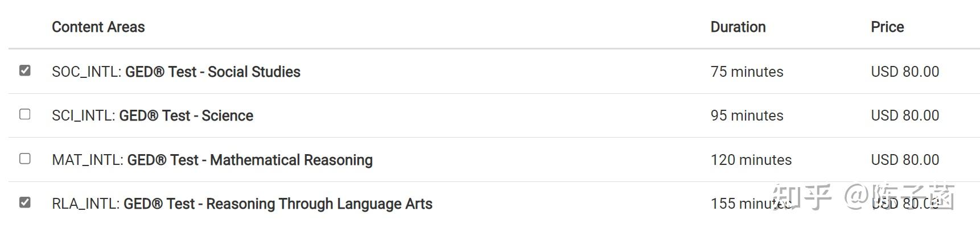Click the 95 minutes duration cell
Screen dimensions: 980x236
(x=747, y=115)
